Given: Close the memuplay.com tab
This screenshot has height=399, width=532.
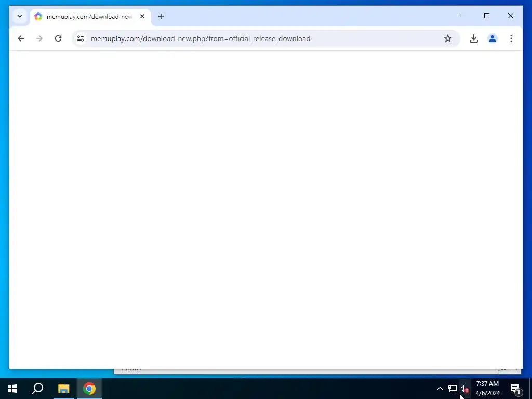Looking at the screenshot, I should [142, 16].
